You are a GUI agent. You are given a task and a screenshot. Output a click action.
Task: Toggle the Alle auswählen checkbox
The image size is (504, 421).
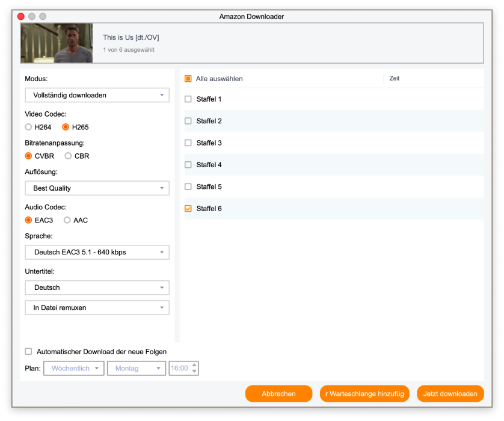[x=188, y=79]
